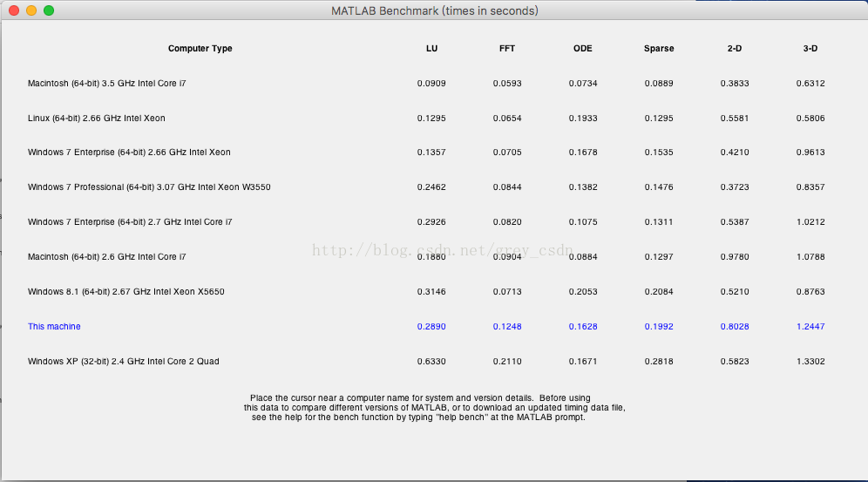Select 'Macintosh (64-bit) 3.5 GHz Intel Core i7' row name
The height and width of the screenshot is (482, 868).
click(x=107, y=84)
